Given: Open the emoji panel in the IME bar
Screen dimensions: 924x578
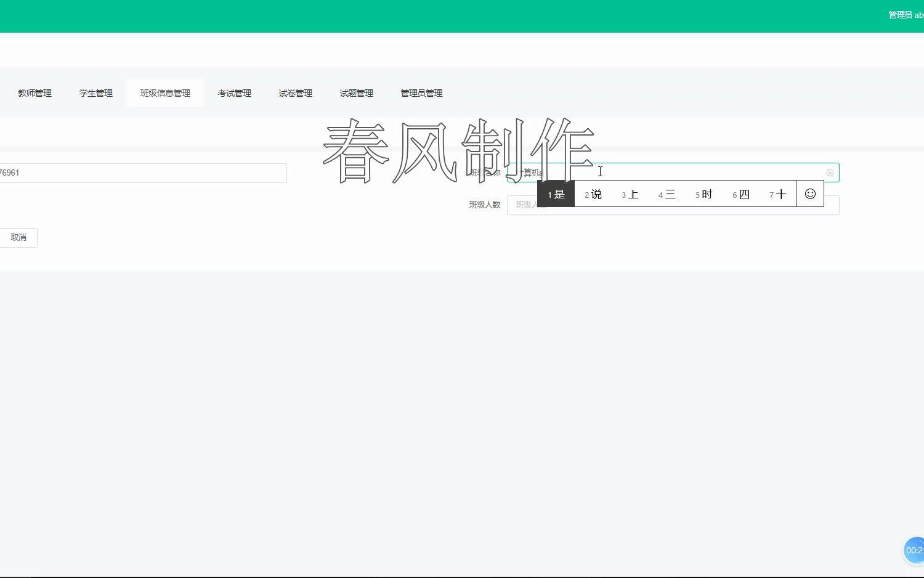Looking at the screenshot, I should pyautogui.click(x=810, y=194).
